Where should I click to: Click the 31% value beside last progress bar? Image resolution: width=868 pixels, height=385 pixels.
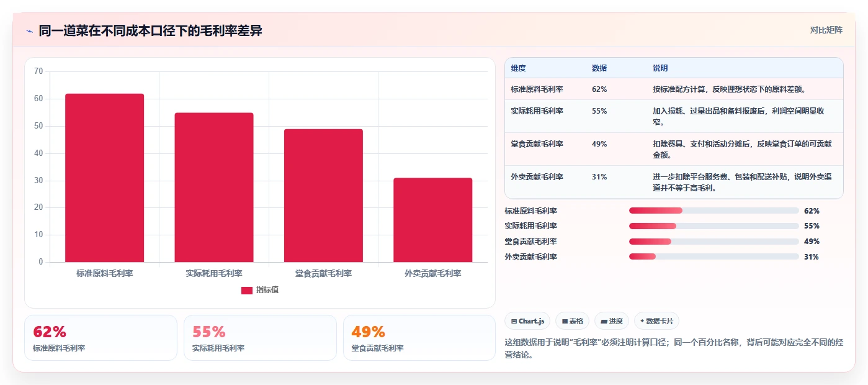[812, 256]
